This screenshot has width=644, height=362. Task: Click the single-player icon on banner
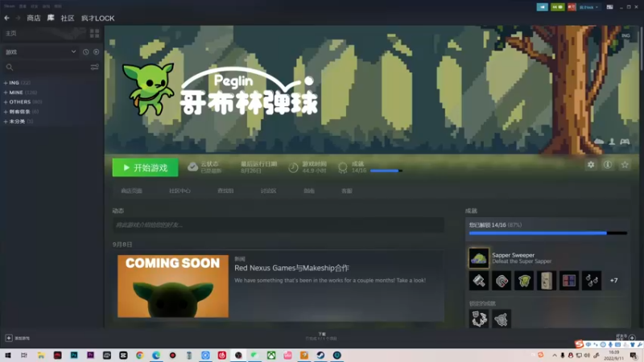point(612,142)
